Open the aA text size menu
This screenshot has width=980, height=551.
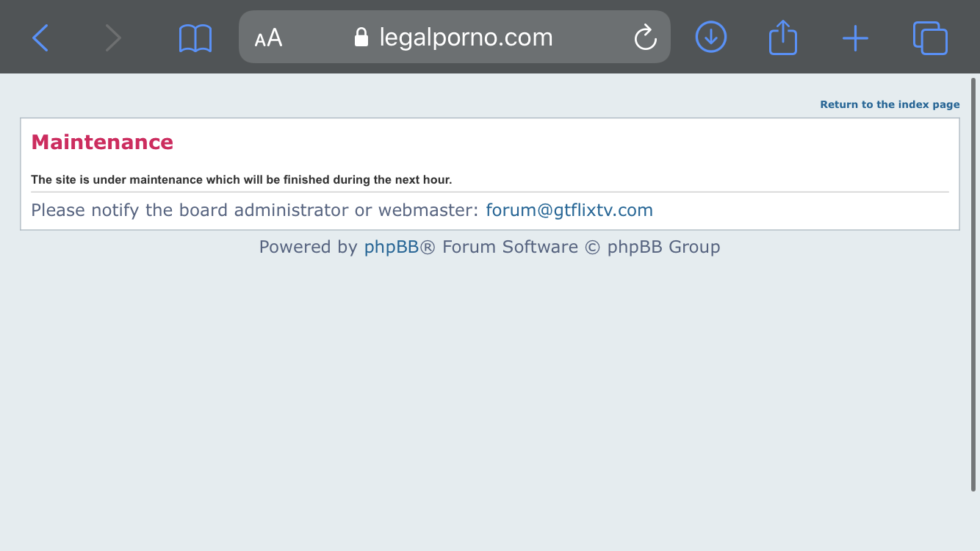coord(268,37)
